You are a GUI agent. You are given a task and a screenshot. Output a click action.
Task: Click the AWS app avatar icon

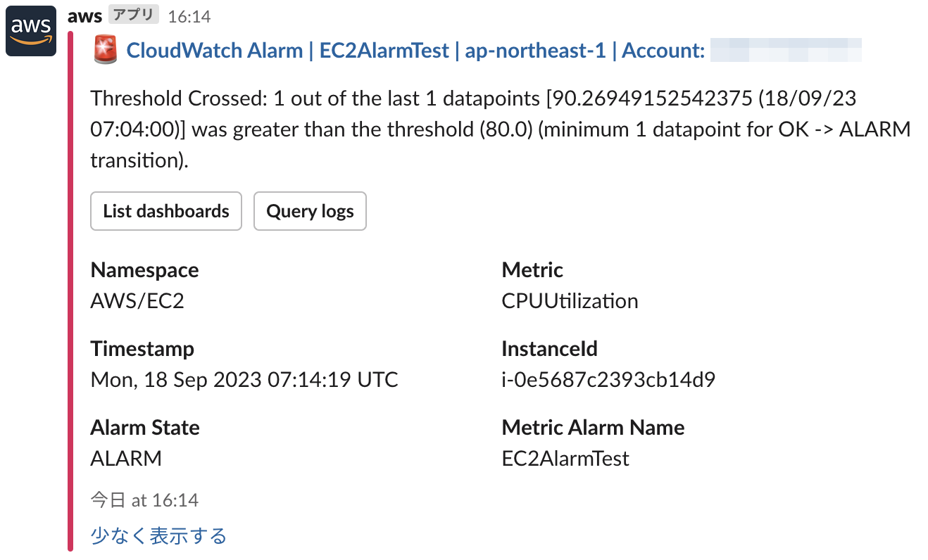[x=31, y=32]
